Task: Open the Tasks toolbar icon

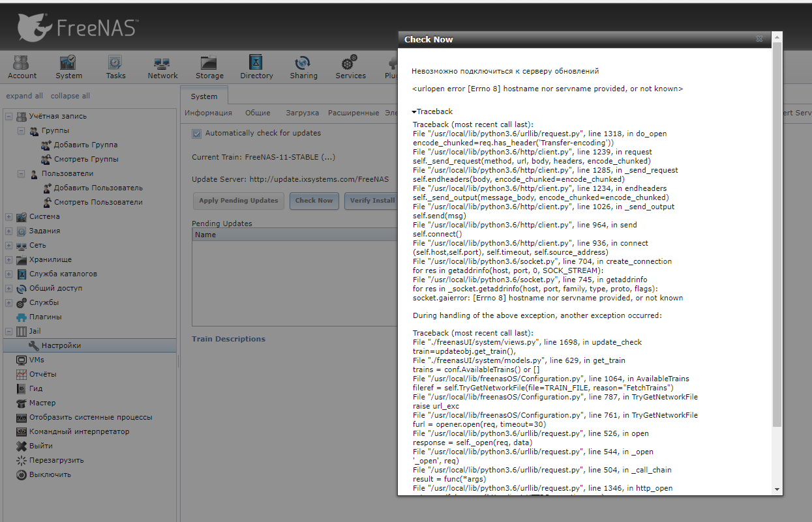Action: pos(115,63)
